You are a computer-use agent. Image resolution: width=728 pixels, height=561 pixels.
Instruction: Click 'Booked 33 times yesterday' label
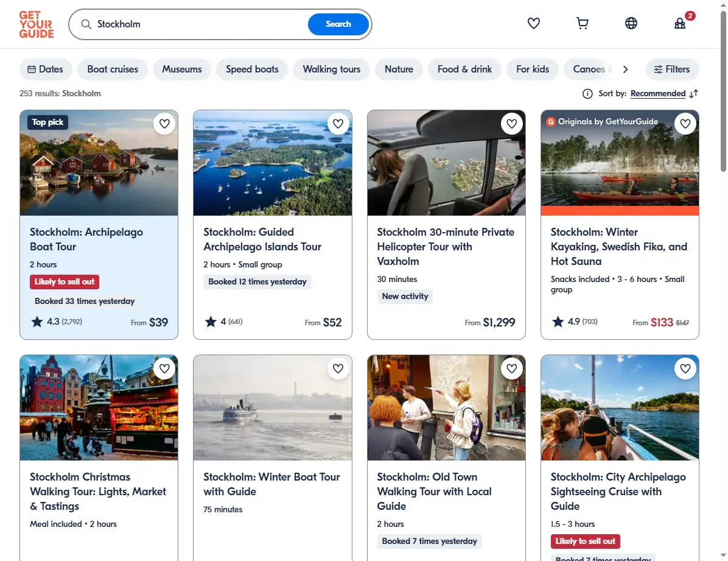[x=85, y=301]
